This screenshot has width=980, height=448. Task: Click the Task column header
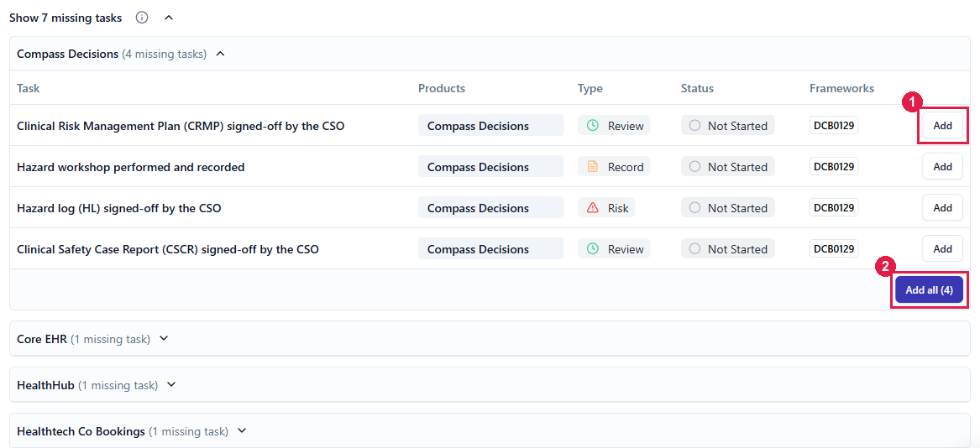click(28, 88)
